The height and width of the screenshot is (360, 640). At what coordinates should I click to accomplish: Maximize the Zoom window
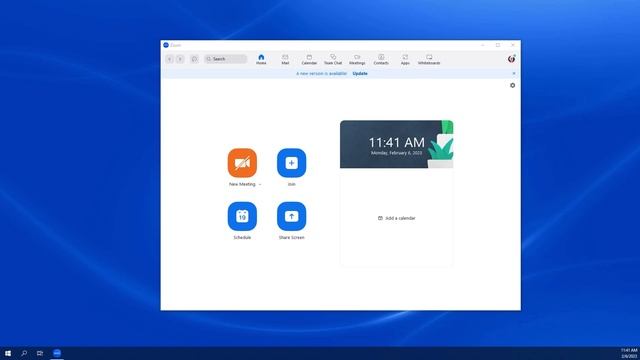(498, 45)
